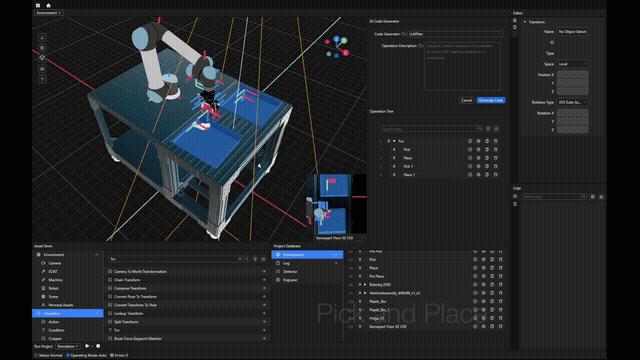Click the help icon in viewport left toolbar
The width and height of the screenshot is (640, 360).
[x=42, y=79]
